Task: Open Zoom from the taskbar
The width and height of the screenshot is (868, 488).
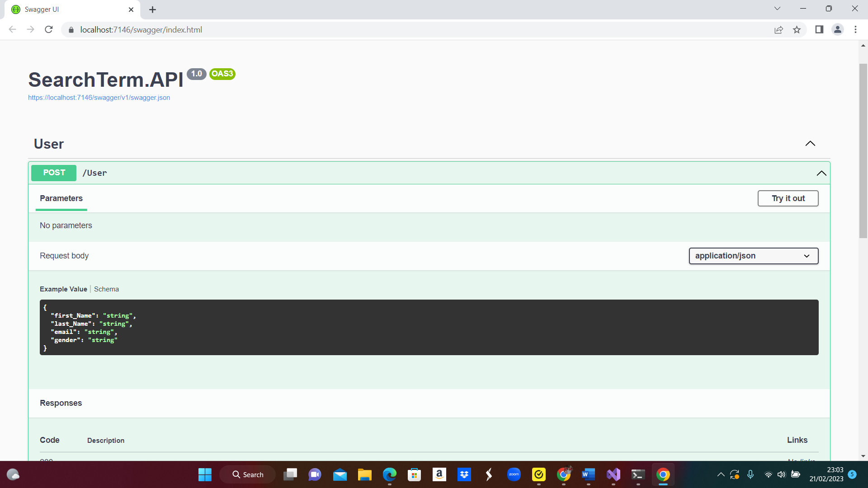Action: (514, 474)
